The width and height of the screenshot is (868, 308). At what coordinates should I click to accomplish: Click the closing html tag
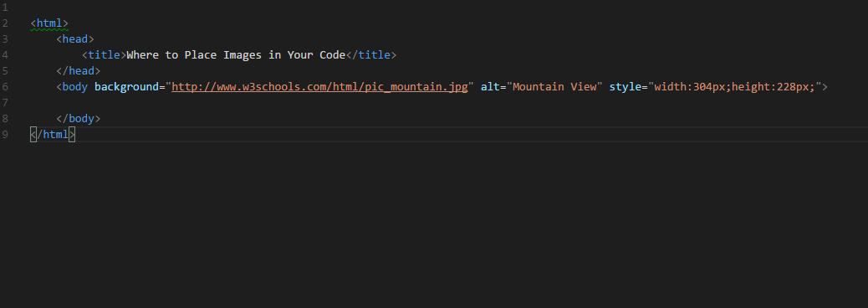pos(53,135)
